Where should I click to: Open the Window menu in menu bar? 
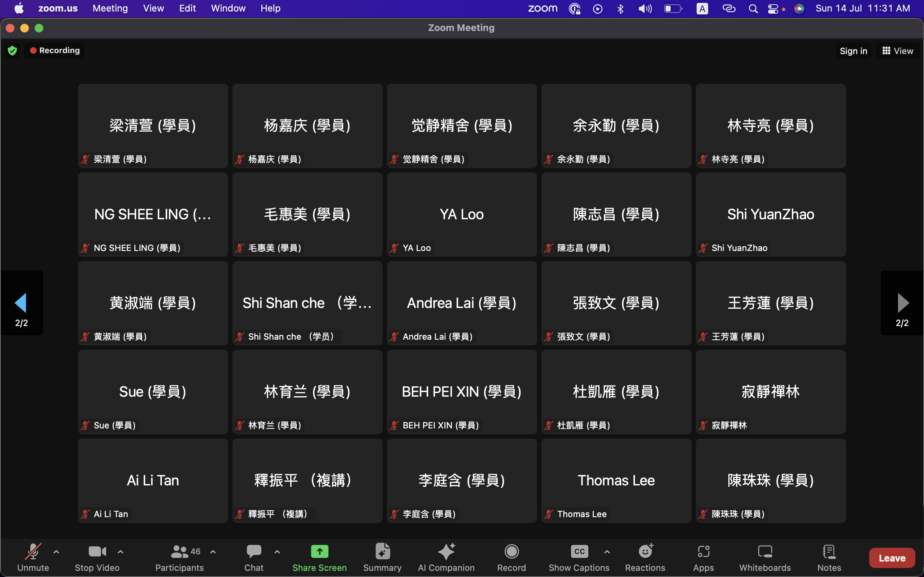pos(228,8)
